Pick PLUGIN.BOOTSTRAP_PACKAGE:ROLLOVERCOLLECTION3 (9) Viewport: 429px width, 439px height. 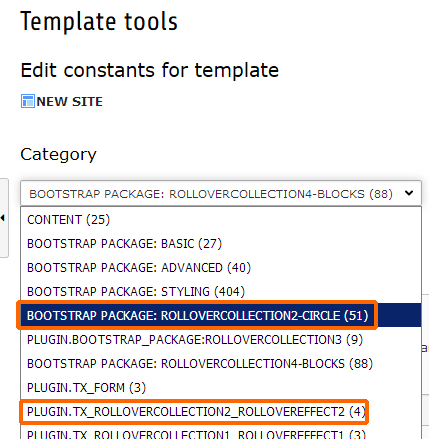(x=195, y=340)
